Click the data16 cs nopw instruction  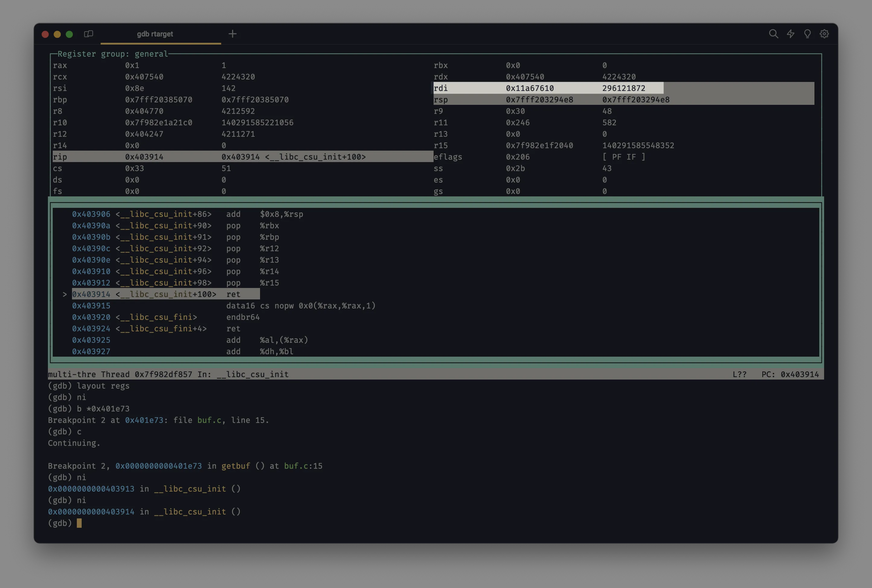click(301, 306)
